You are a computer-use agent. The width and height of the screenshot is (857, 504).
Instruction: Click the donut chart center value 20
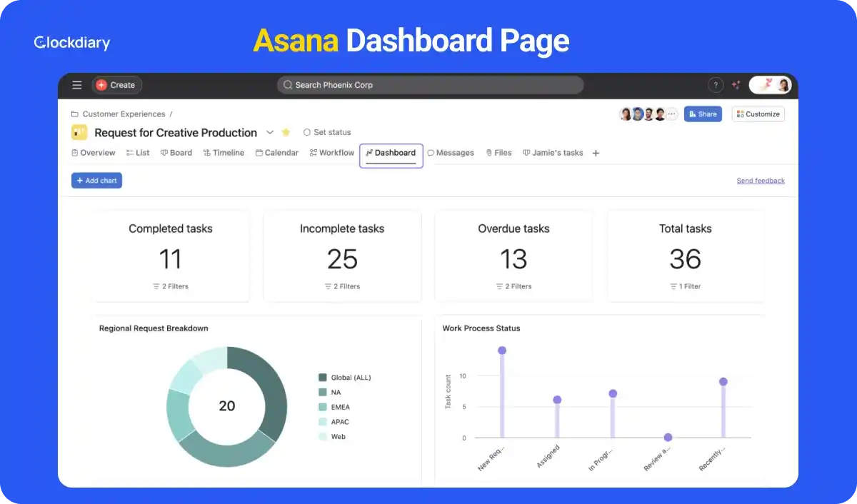(227, 405)
